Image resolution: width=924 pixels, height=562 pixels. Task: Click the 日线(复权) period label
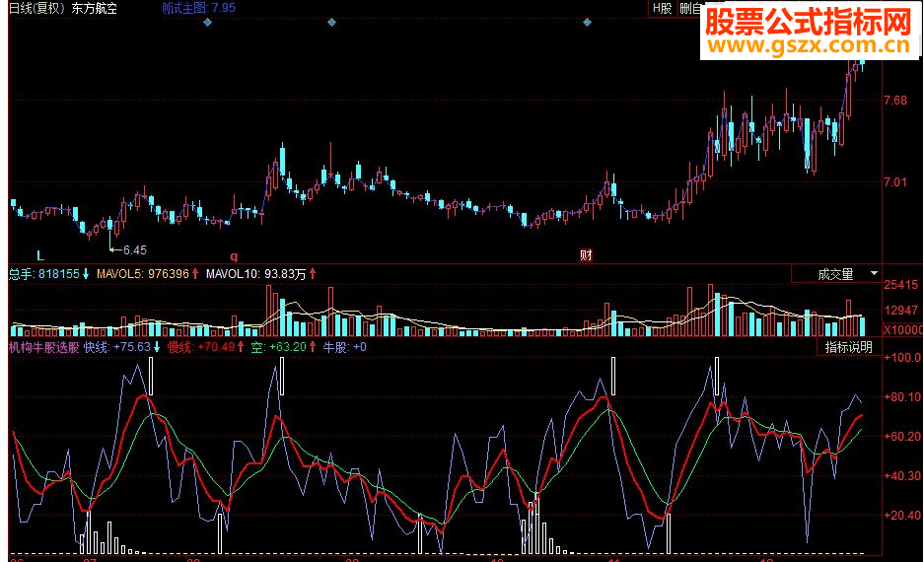pyautogui.click(x=37, y=8)
